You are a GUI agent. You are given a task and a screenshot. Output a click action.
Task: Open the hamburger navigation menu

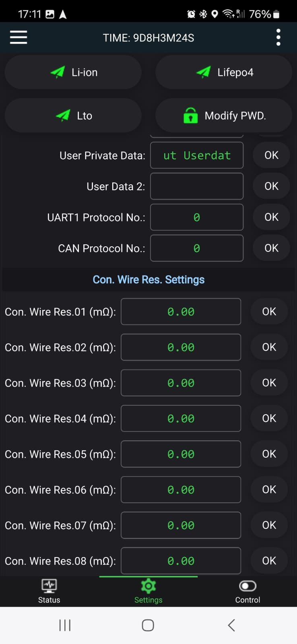19,37
